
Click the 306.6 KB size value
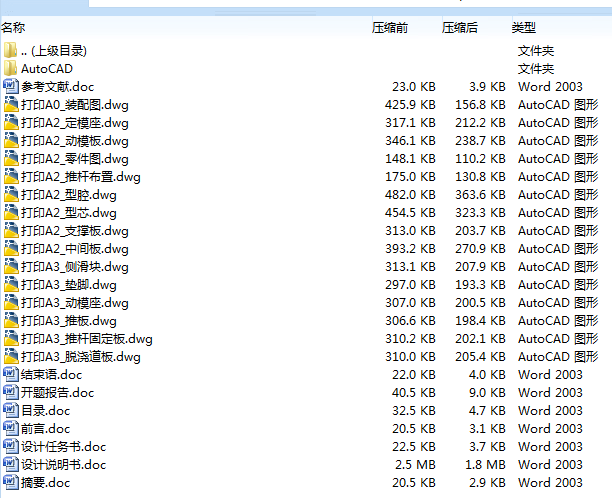click(x=410, y=321)
